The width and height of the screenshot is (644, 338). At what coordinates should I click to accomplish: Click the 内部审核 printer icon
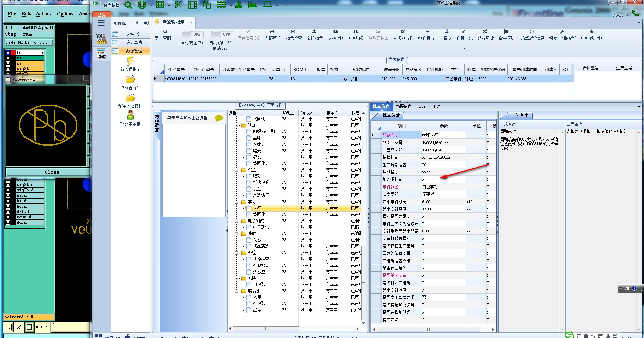[x=272, y=31]
